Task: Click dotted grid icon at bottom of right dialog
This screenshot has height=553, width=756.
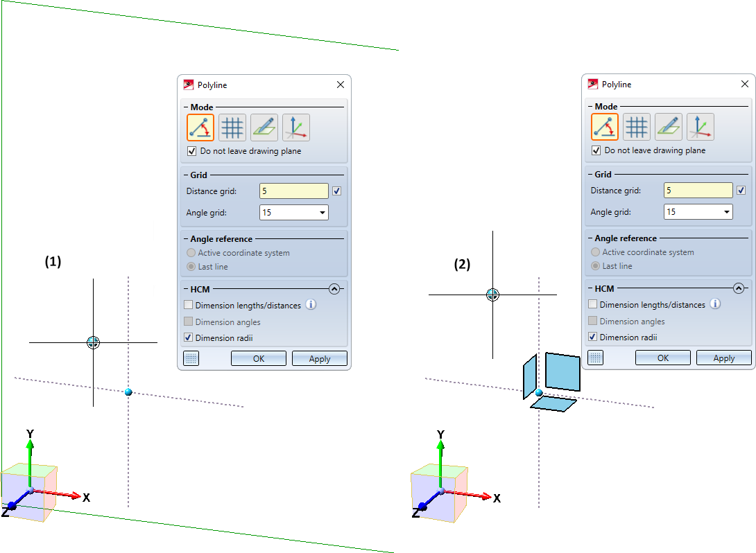Action: pos(596,358)
